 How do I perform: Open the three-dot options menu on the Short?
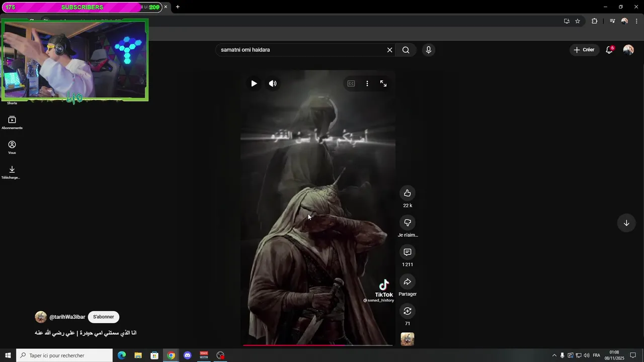[x=367, y=83]
